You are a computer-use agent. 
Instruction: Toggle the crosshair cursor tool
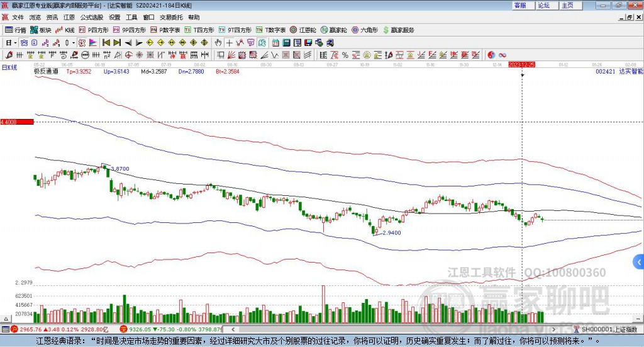(229, 43)
